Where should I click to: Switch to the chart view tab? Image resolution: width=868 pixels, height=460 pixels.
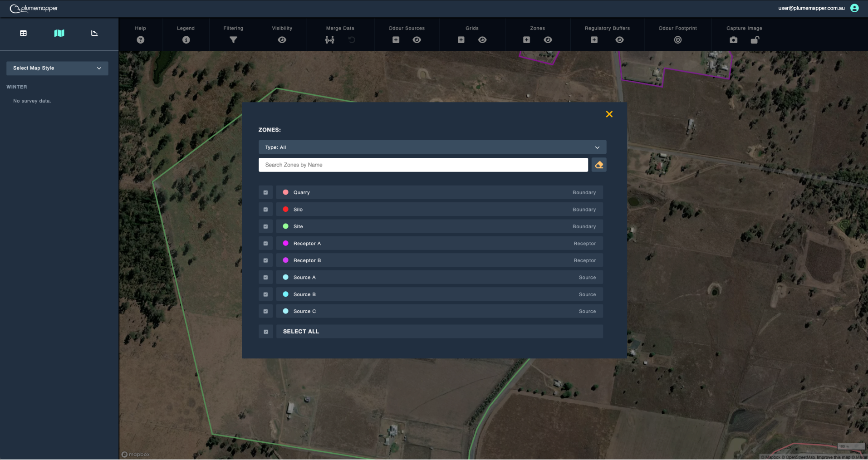point(94,33)
